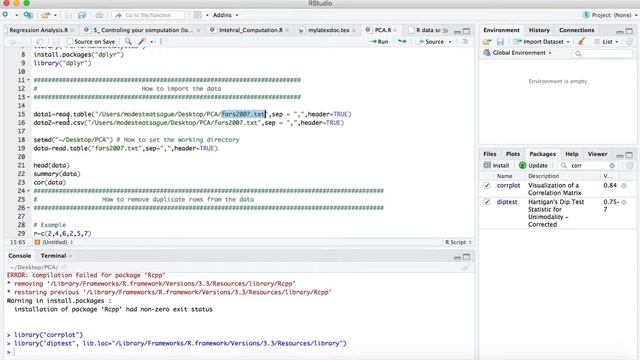Collapse code section at line 24

[29, 191]
